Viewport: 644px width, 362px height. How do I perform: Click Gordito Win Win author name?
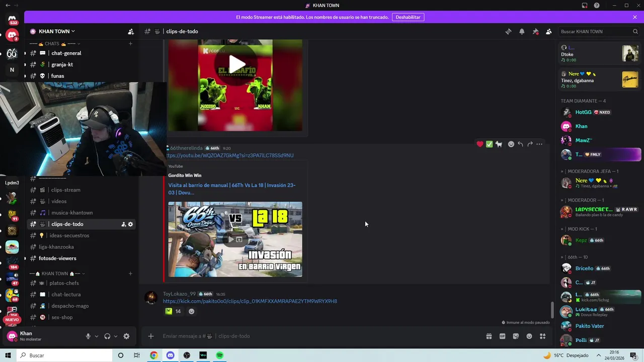[185, 175]
